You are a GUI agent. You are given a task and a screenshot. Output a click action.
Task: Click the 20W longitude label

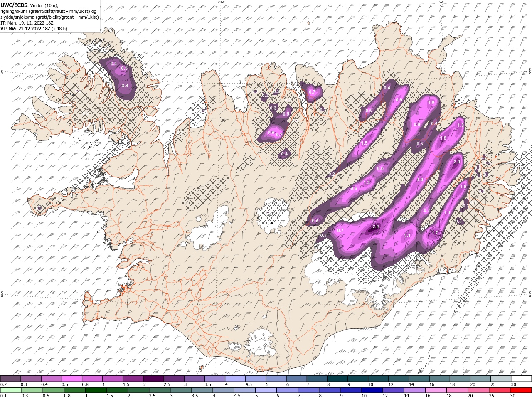pyautogui.click(x=221, y=2)
